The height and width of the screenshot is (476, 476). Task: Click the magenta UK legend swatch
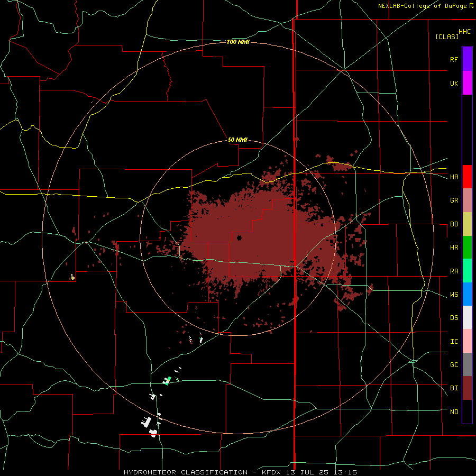(467, 83)
